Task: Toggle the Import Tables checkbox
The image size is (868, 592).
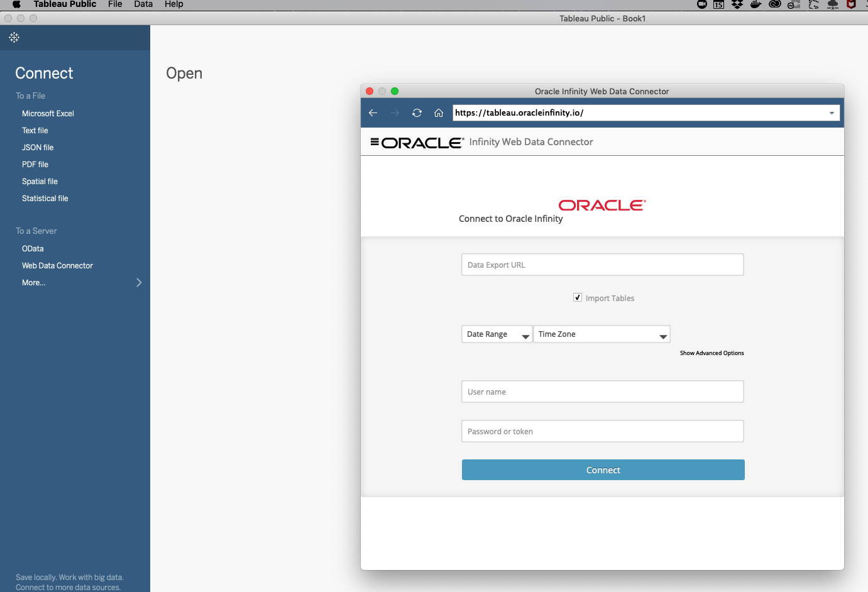Action: (x=578, y=298)
